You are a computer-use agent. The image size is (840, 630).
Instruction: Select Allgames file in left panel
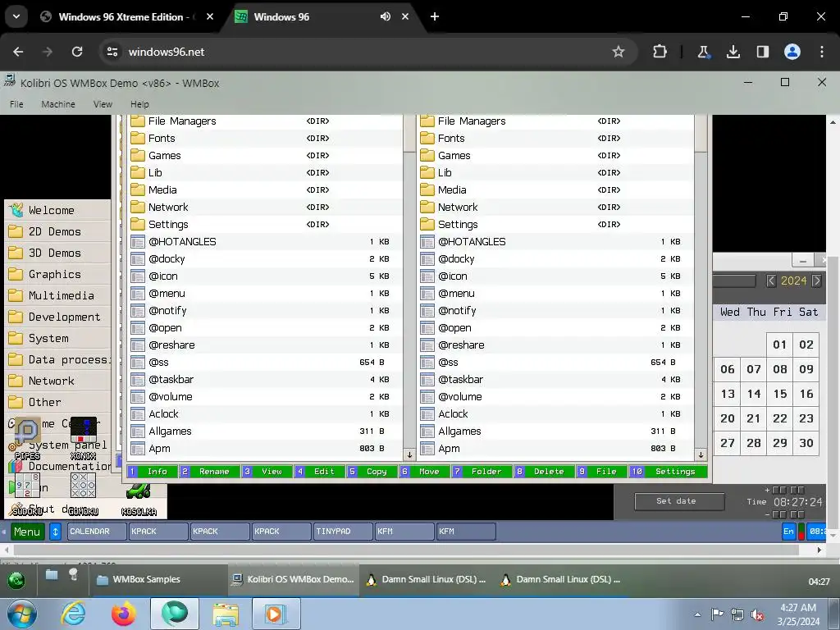click(x=265, y=431)
